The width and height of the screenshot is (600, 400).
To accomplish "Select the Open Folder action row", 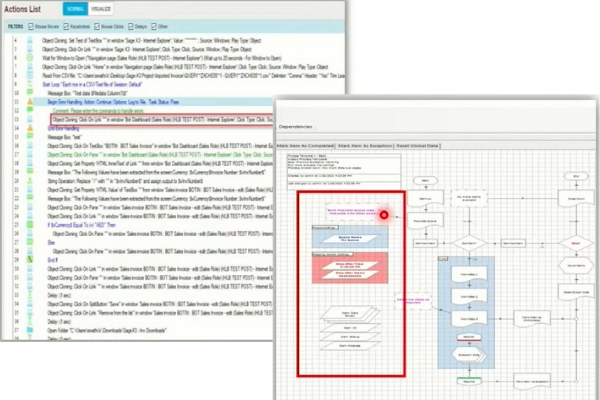I will (x=107, y=330).
